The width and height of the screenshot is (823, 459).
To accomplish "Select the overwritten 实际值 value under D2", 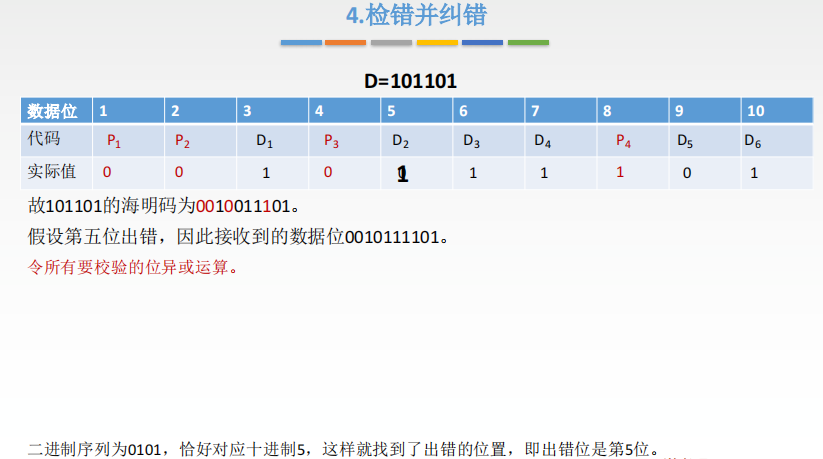I will (x=402, y=174).
